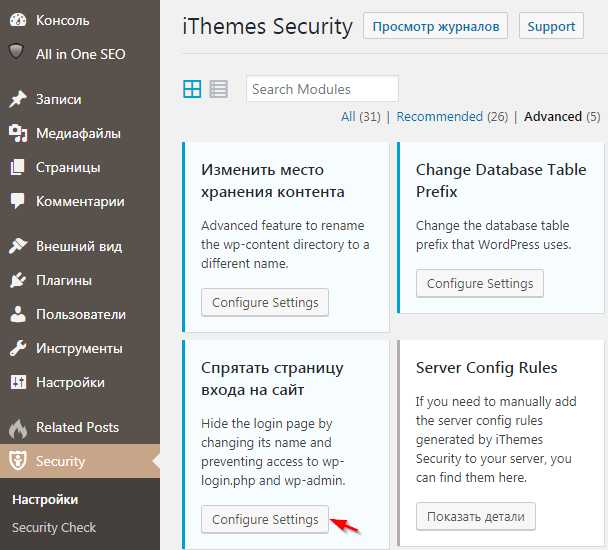Open the Инструменты sidebar menu
The image size is (608, 550).
pos(79,348)
